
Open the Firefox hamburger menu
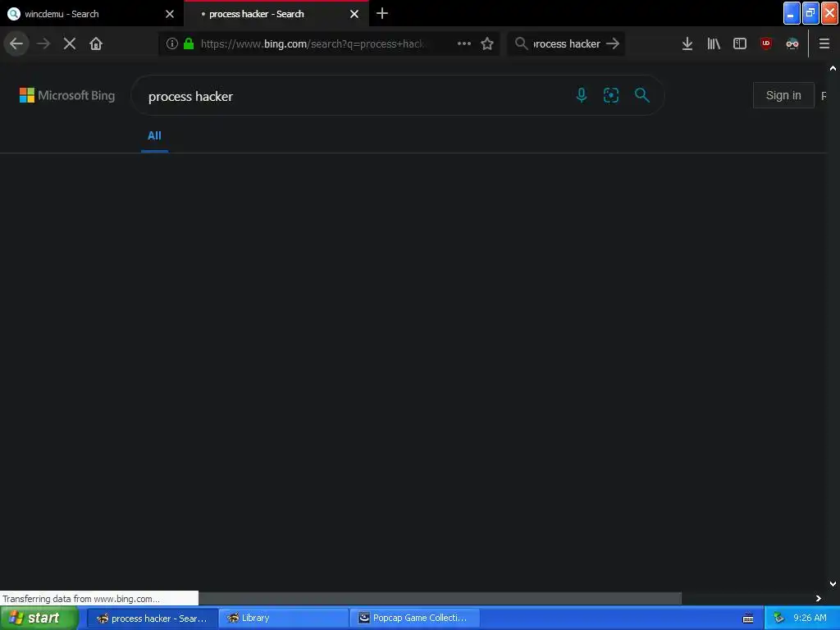pyautogui.click(x=824, y=43)
